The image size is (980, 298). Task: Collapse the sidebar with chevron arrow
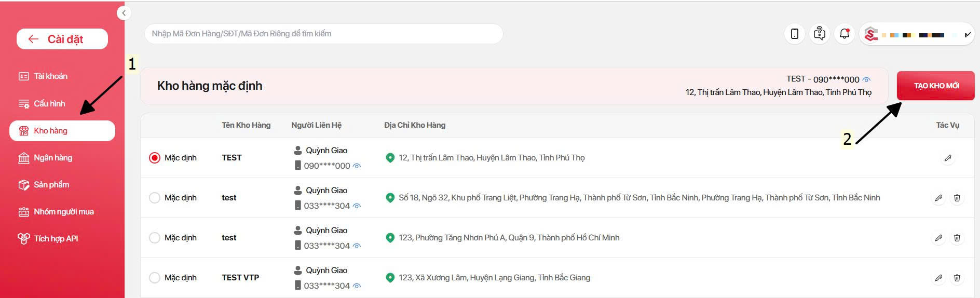(x=124, y=13)
